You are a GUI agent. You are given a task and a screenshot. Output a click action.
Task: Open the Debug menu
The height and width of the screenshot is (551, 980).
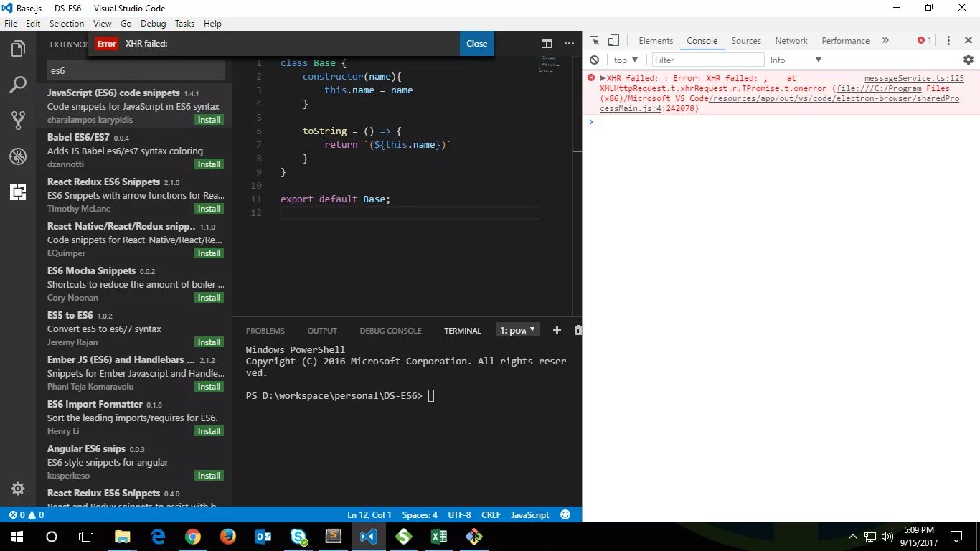(x=154, y=24)
